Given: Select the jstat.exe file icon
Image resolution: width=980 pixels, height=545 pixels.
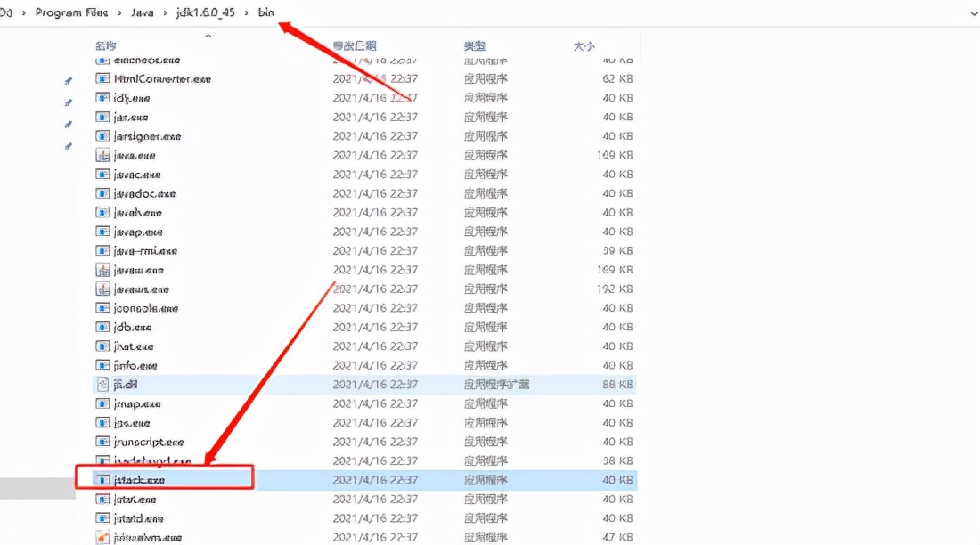Looking at the screenshot, I should click(x=102, y=500).
